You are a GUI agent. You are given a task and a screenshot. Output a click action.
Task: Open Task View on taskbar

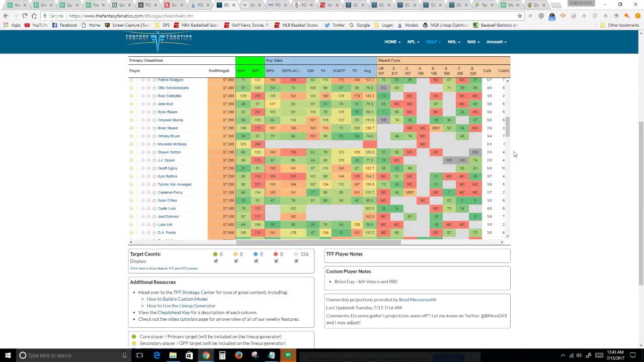coord(139,355)
